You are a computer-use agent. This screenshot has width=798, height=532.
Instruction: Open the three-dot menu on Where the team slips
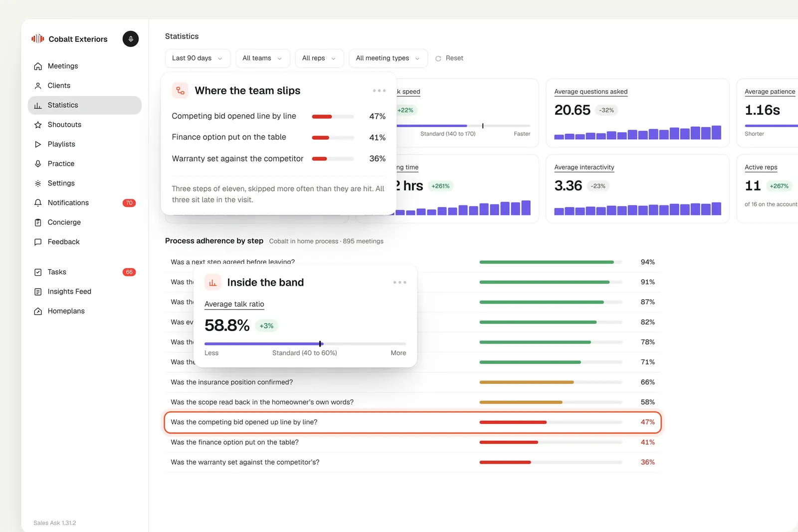coord(379,91)
